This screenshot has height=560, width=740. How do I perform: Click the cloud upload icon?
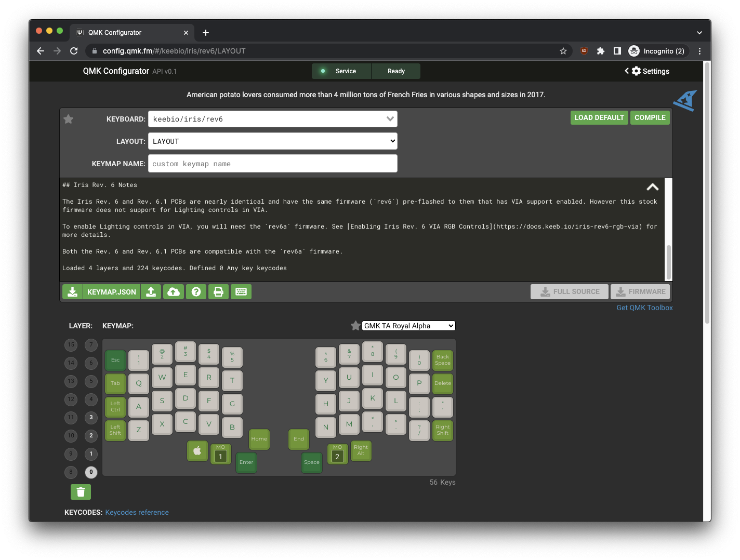tap(174, 292)
